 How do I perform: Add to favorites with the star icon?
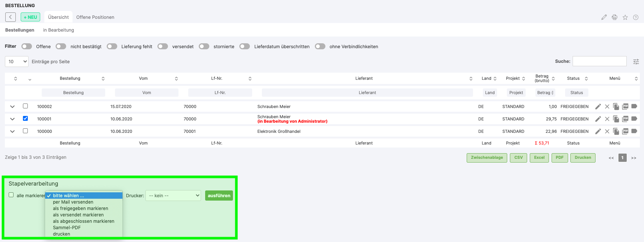pyautogui.click(x=625, y=17)
